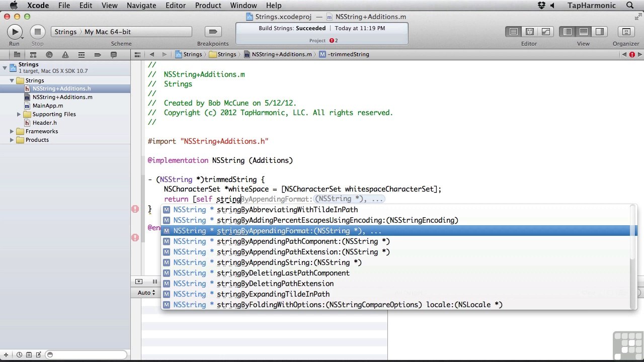Screen dimensions: 644x362
Task: Open the Strings scheme dropdown
Action: (x=65, y=32)
